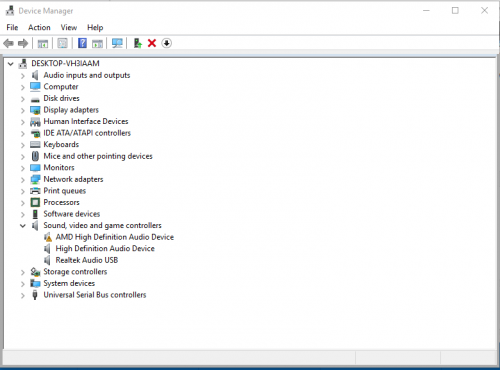Open the Action menu
Screen dimensions: 500x370
[x=39, y=27]
